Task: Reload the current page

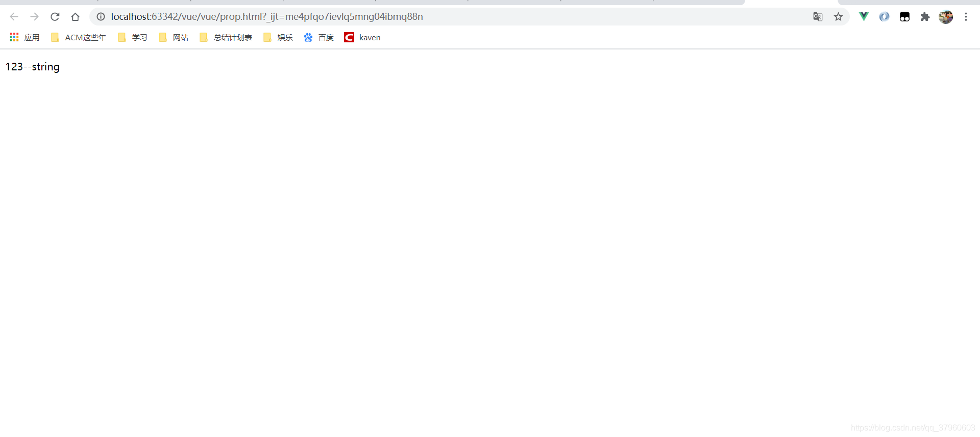Action: pyautogui.click(x=55, y=17)
